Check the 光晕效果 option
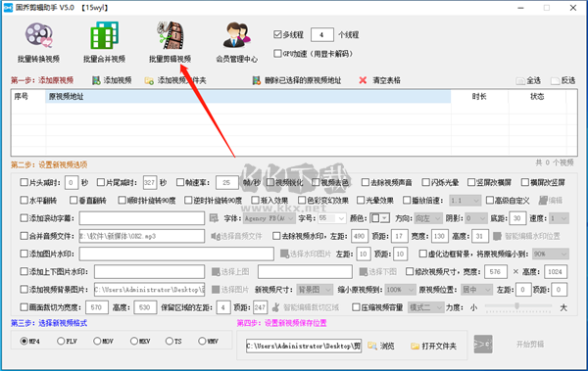This screenshot has height=371, width=588. pyautogui.click(x=361, y=200)
